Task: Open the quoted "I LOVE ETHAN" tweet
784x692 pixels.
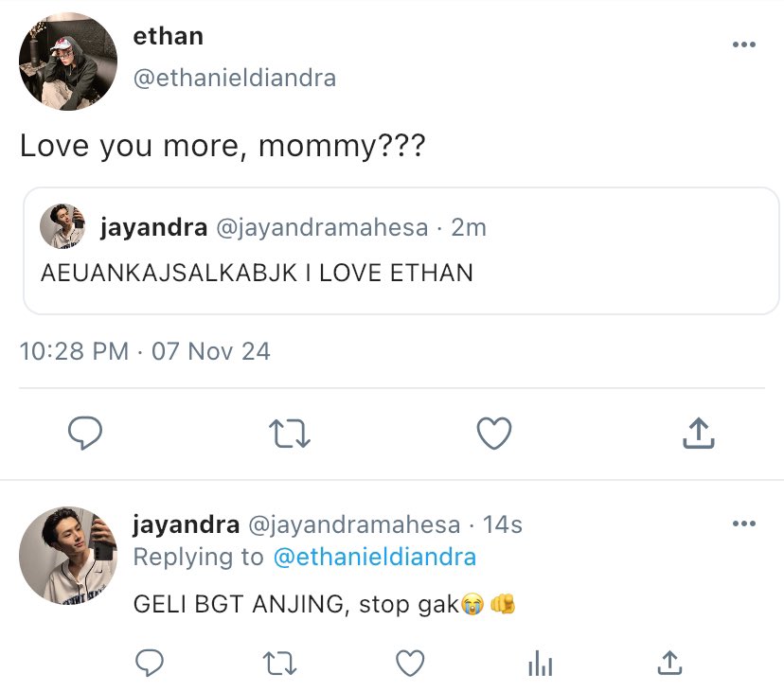Action: pos(401,251)
